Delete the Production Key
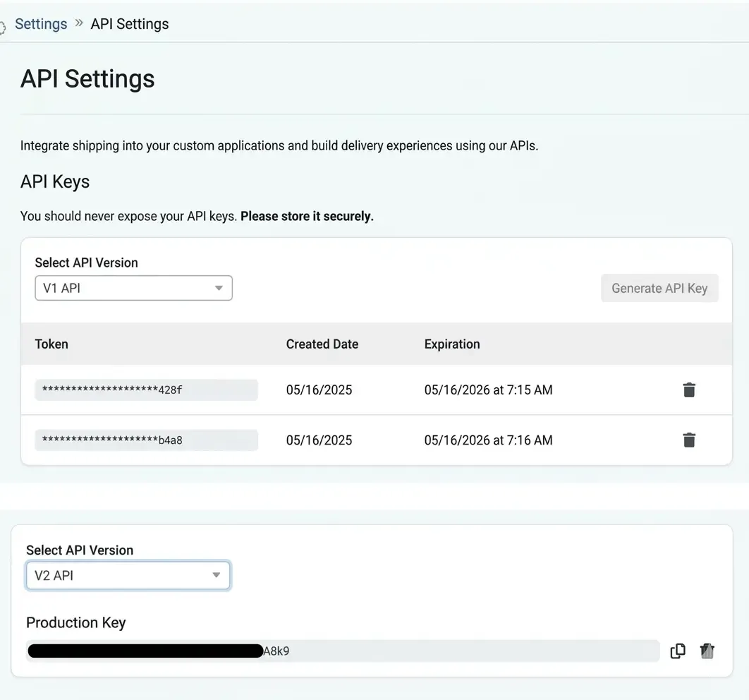The image size is (749, 700). point(707,651)
